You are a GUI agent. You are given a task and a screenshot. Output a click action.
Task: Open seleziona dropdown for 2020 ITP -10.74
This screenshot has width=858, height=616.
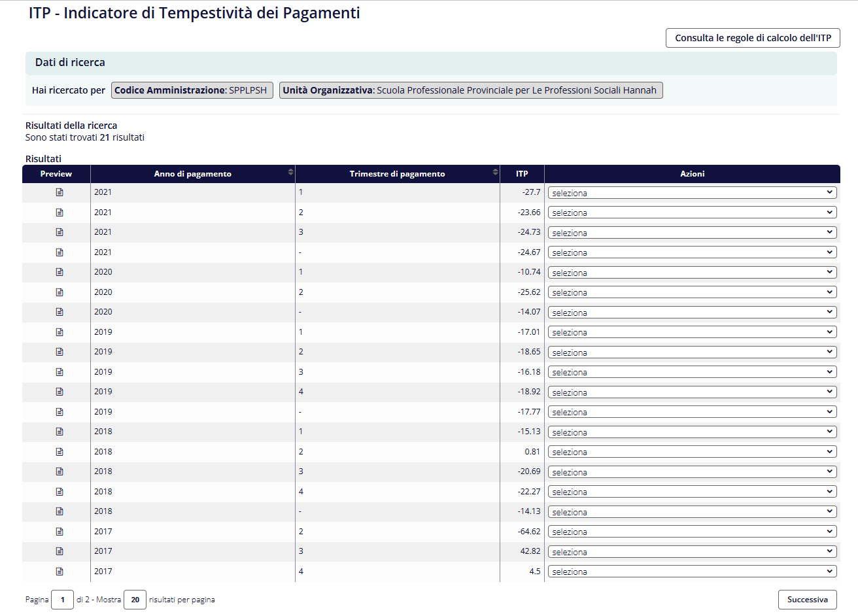pyautogui.click(x=692, y=273)
